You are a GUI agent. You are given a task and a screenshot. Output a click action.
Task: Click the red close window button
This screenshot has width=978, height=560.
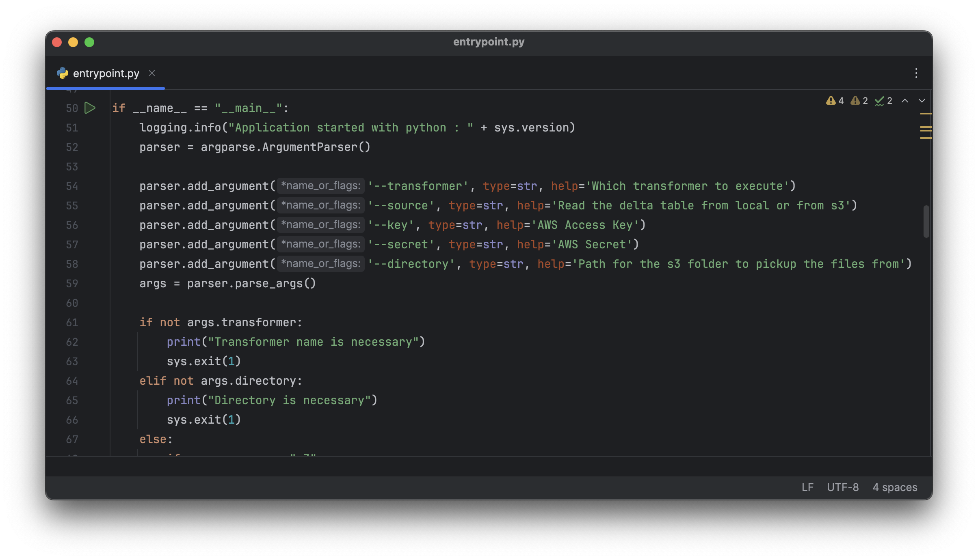coord(57,42)
